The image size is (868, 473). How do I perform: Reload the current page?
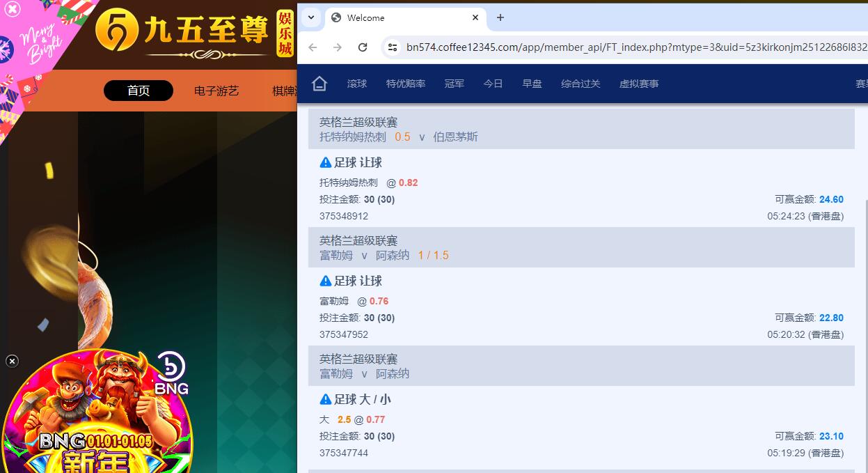pos(363,47)
